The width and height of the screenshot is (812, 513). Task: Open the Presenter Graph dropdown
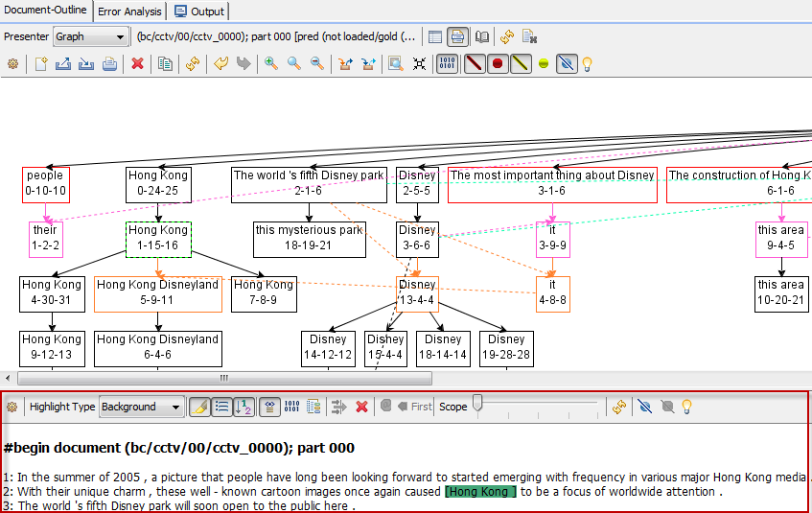[90, 36]
